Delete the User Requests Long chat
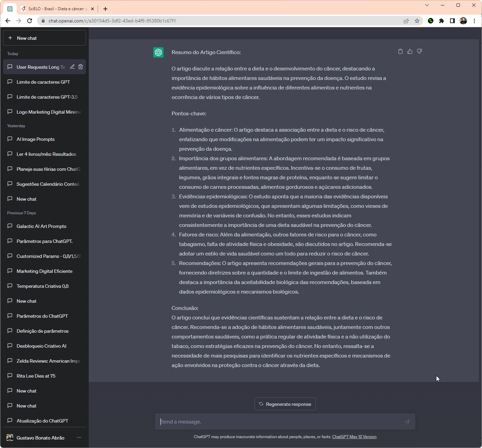 [x=81, y=67]
